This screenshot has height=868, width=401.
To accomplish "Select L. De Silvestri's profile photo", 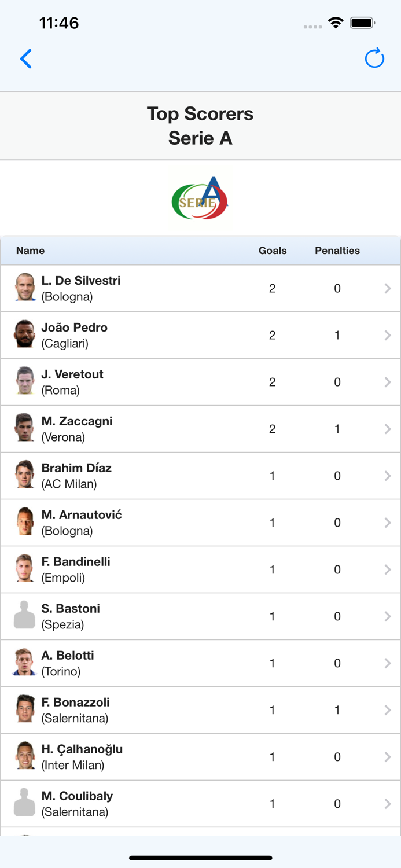I will (x=24, y=288).
